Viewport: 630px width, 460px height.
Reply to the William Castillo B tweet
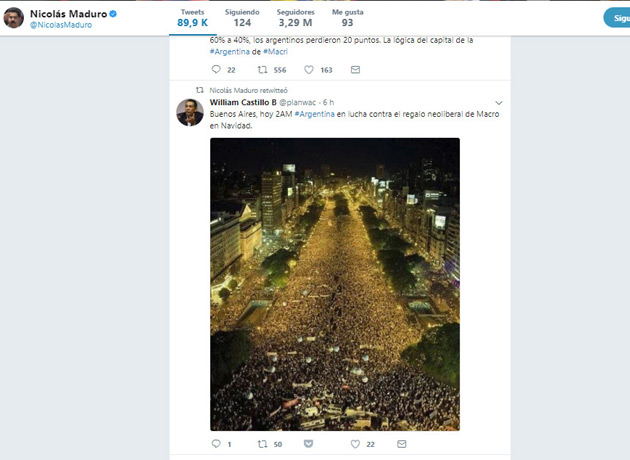(215, 444)
